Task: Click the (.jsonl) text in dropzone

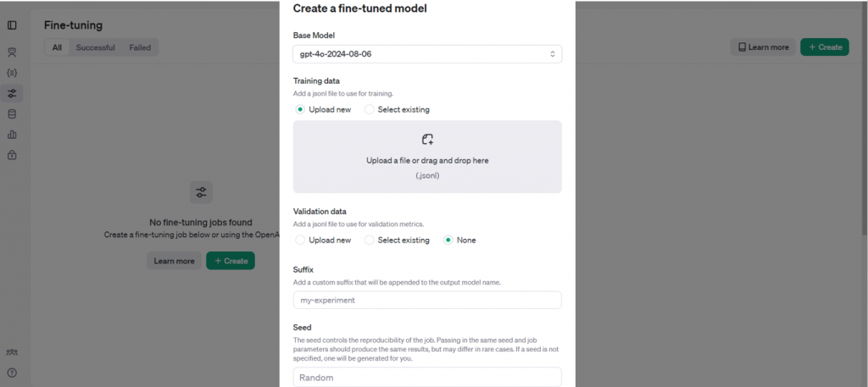Action: tap(427, 176)
